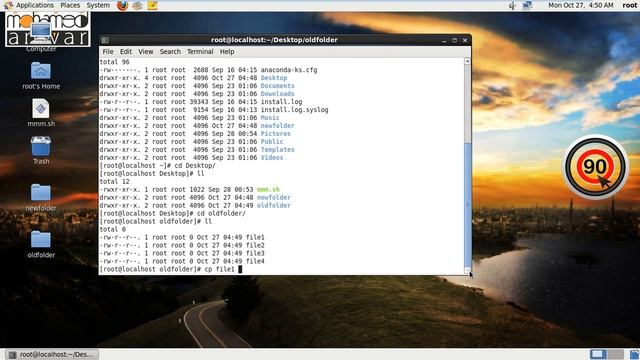Click the Downloads directory entry

coord(278,94)
